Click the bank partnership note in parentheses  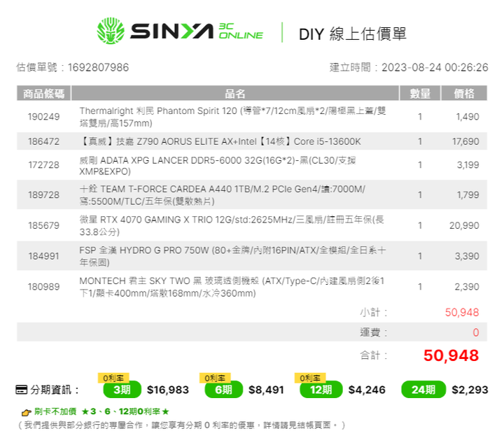click(181, 425)
